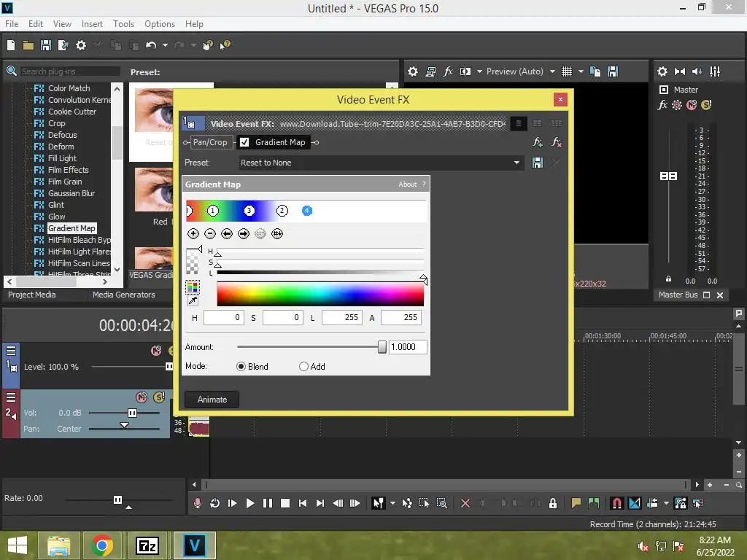This screenshot has width=747, height=560.
Task: Toggle Master automation settings icon
Action: point(676,105)
